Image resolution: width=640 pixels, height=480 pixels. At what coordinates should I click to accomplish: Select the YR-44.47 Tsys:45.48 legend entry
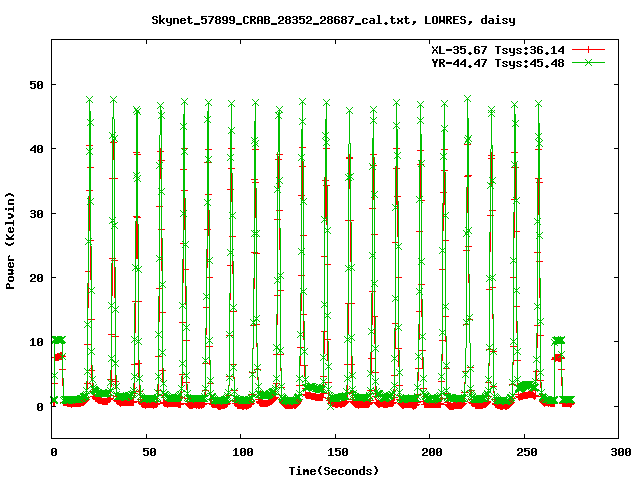498,63
